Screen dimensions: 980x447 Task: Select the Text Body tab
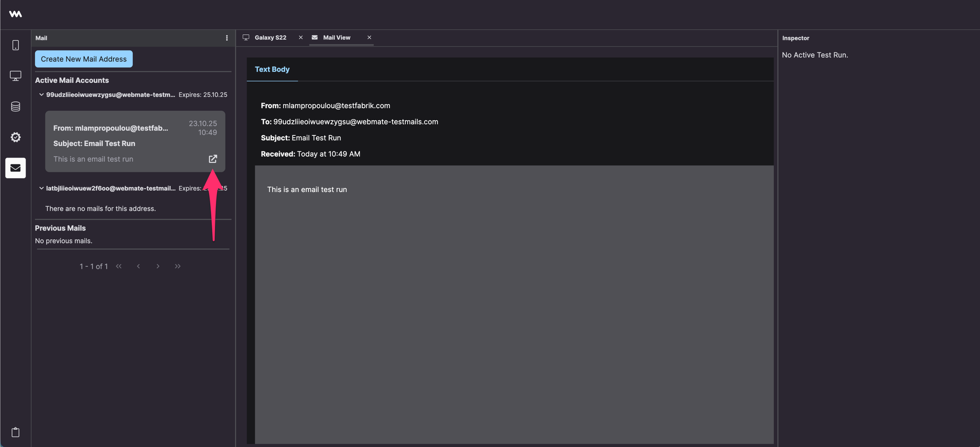[272, 69]
